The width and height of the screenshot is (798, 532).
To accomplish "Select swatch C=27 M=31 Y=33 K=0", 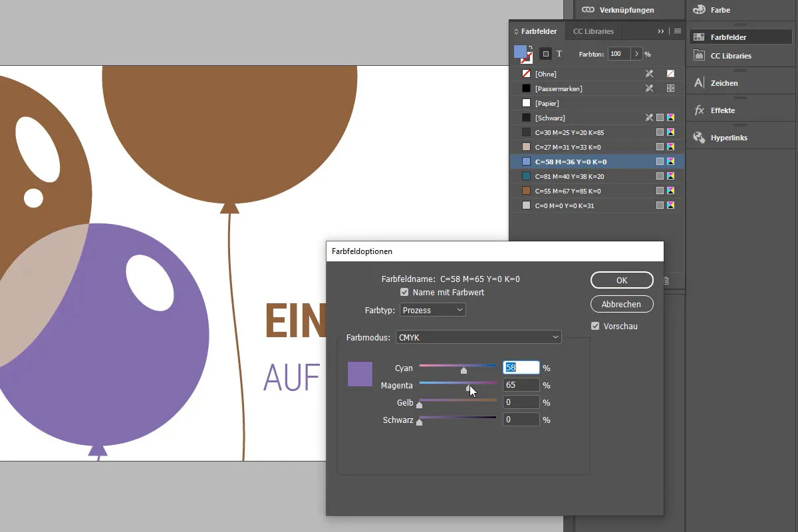I will click(x=597, y=147).
